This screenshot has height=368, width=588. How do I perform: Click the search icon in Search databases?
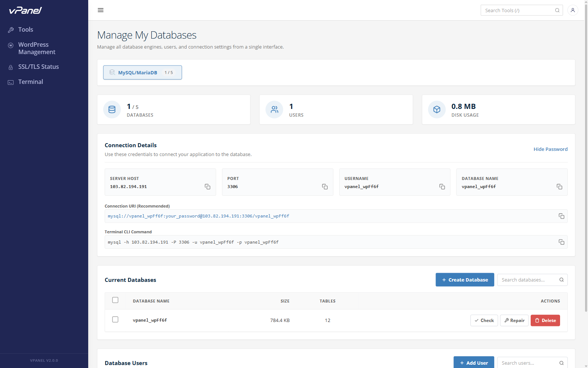(562, 280)
